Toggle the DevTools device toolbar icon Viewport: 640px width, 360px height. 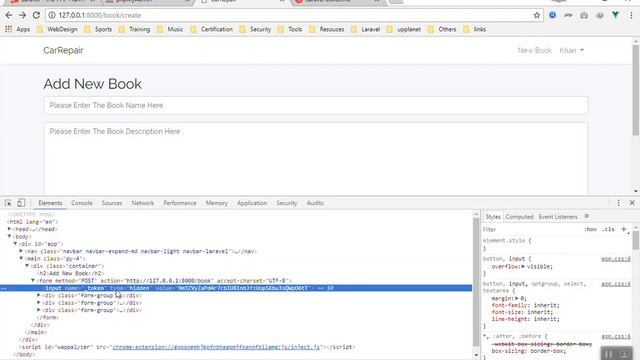(x=21, y=203)
